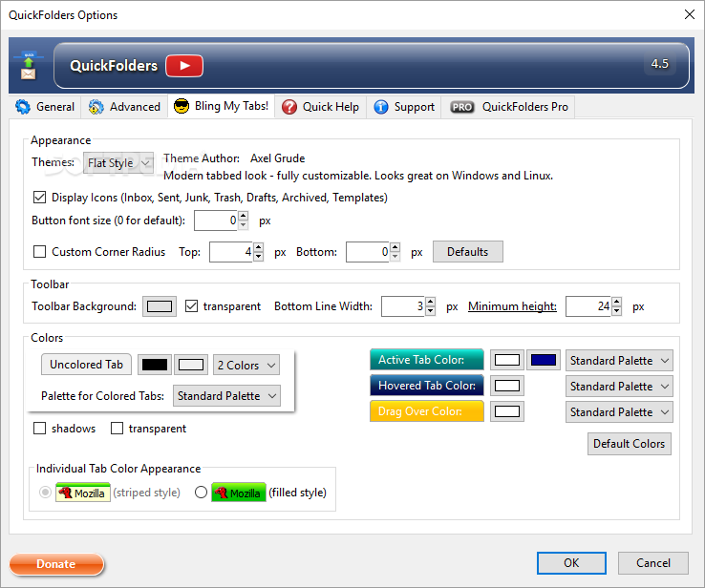Screen dimensions: 705x588
Task: Decrease Minimum height value
Action: [616, 311]
